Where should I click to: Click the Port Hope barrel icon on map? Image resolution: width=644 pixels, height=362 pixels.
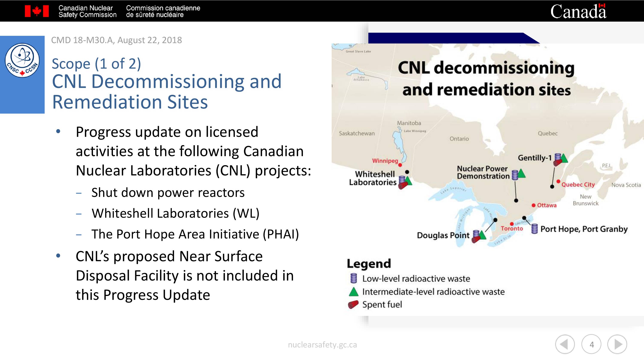pyautogui.click(x=534, y=229)
